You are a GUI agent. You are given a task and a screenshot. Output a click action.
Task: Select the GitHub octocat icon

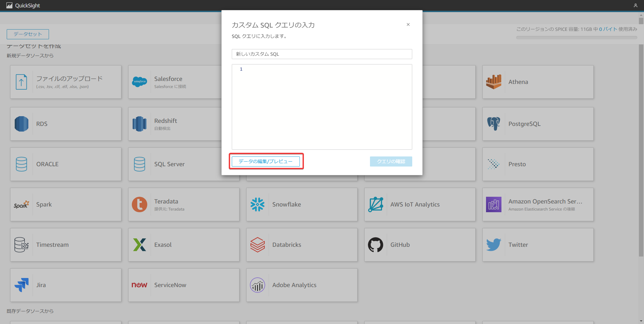pyautogui.click(x=376, y=245)
